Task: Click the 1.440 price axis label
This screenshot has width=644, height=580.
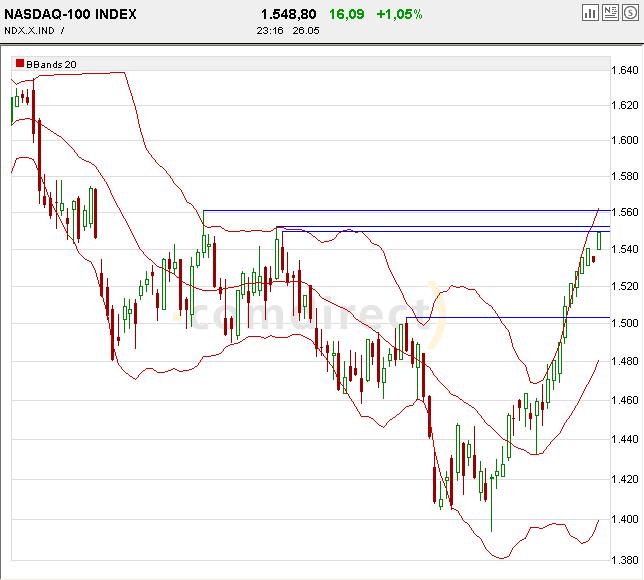Action: (x=625, y=439)
